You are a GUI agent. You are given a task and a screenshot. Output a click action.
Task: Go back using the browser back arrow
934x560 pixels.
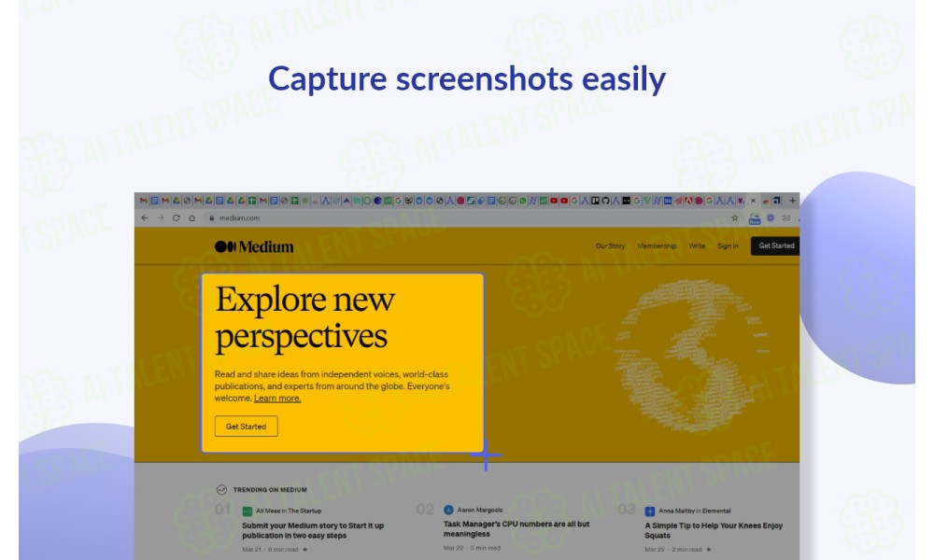point(145,217)
